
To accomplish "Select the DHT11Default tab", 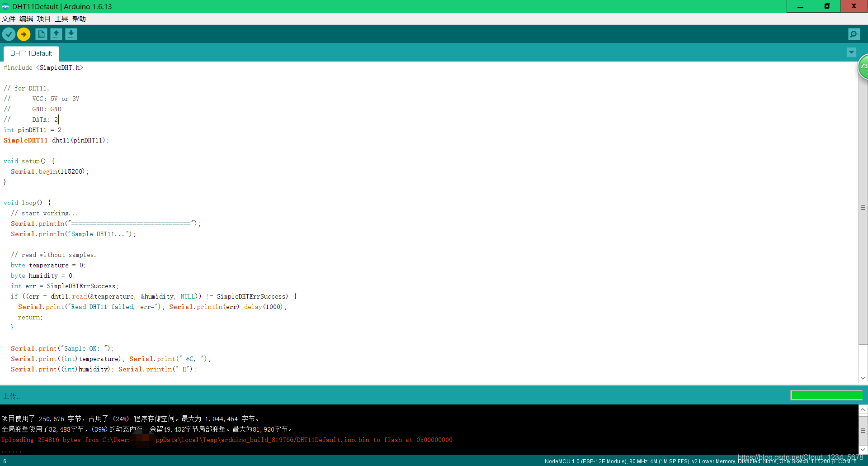I will [31, 53].
